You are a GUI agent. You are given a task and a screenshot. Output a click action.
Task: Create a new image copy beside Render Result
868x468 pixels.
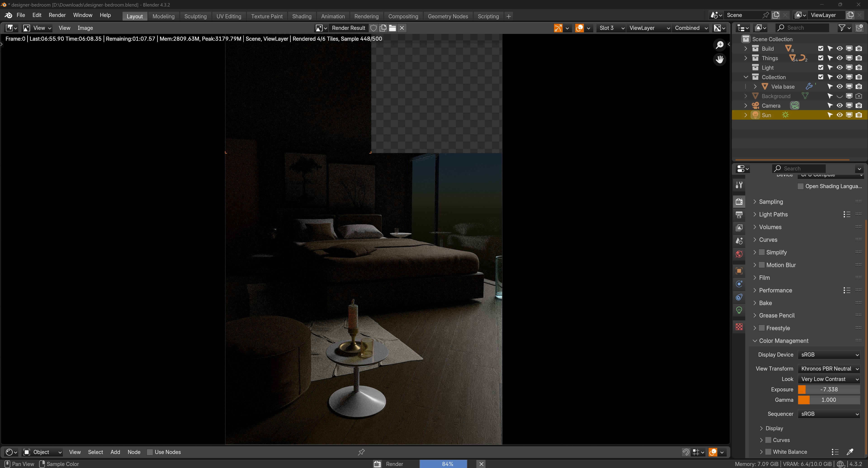tap(383, 28)
